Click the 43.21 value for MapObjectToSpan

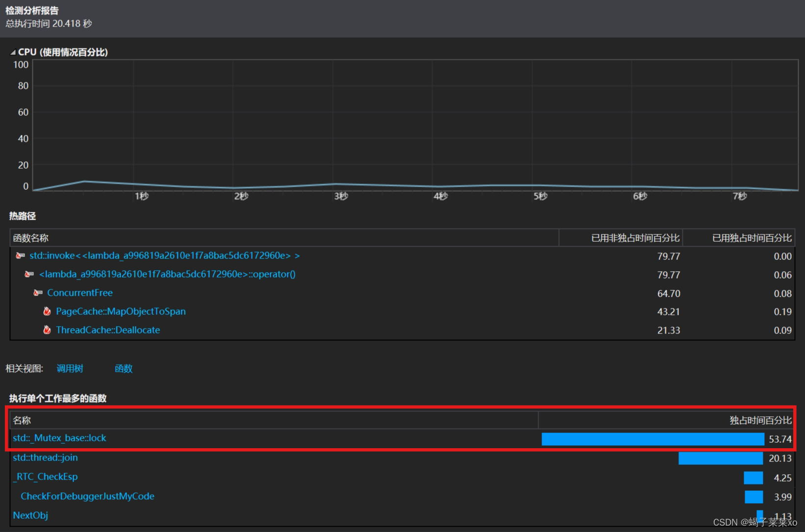click(x=669, y=311)
